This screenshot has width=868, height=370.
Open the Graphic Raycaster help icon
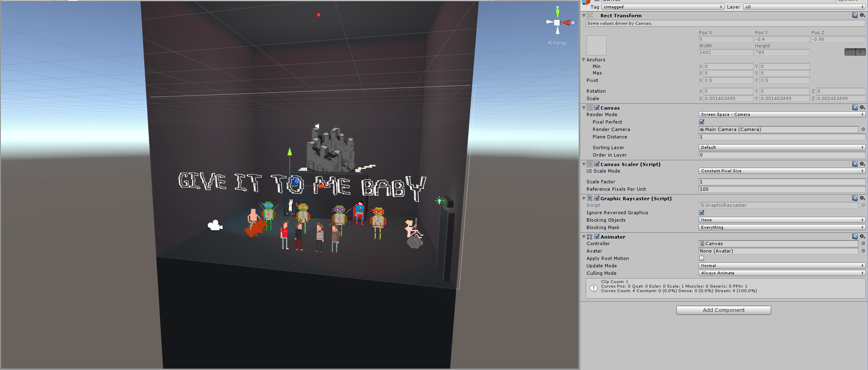click(855, 198)
